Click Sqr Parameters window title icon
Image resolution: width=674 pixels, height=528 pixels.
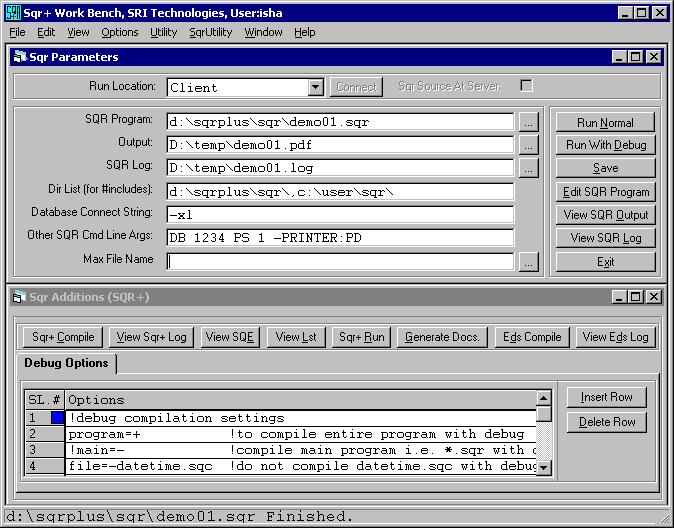21,58
